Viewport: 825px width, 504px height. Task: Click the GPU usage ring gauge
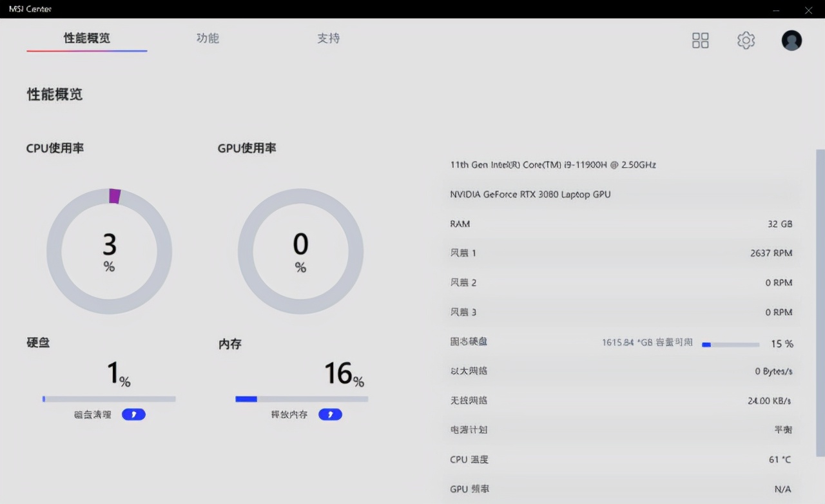point(300,251)
